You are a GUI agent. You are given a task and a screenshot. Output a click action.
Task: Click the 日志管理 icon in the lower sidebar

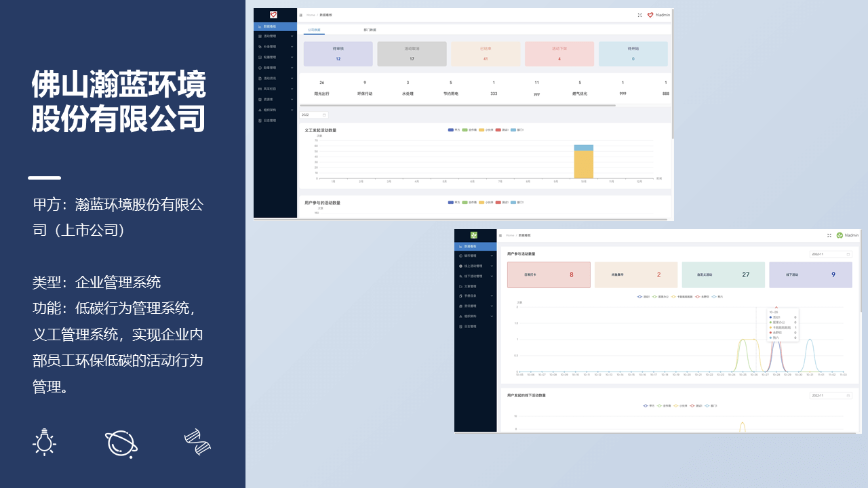point(460,327)
